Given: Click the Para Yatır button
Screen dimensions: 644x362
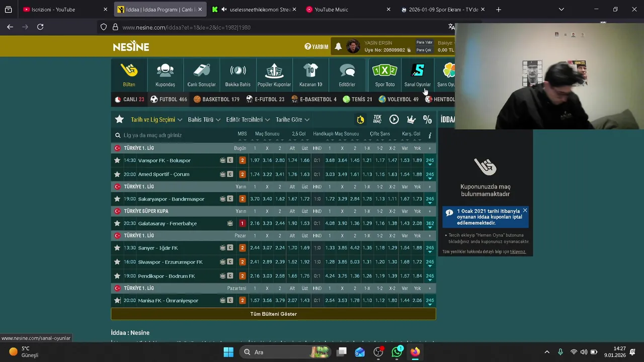Looking at the screenshot, I should coord(424,43).
